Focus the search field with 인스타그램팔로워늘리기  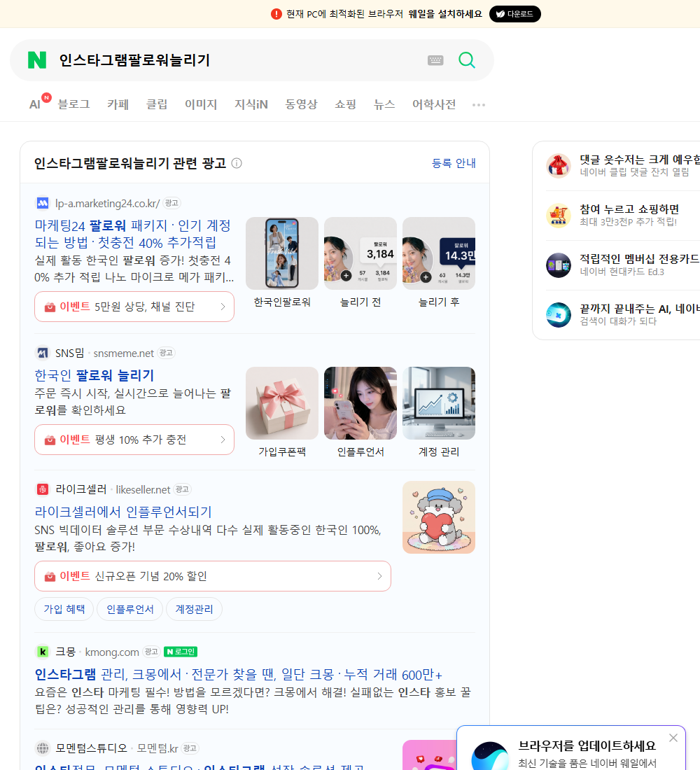[238, 60]
